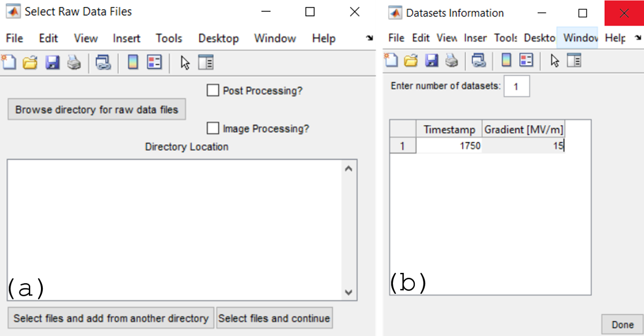The image size is (644, 336).
Task: Open Property Inspector in Datasets Information window
Action: (x=574, y=60)
